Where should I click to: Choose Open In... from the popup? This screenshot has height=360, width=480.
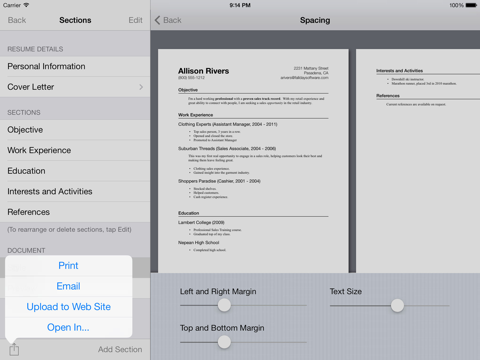(x=68, y=328)
